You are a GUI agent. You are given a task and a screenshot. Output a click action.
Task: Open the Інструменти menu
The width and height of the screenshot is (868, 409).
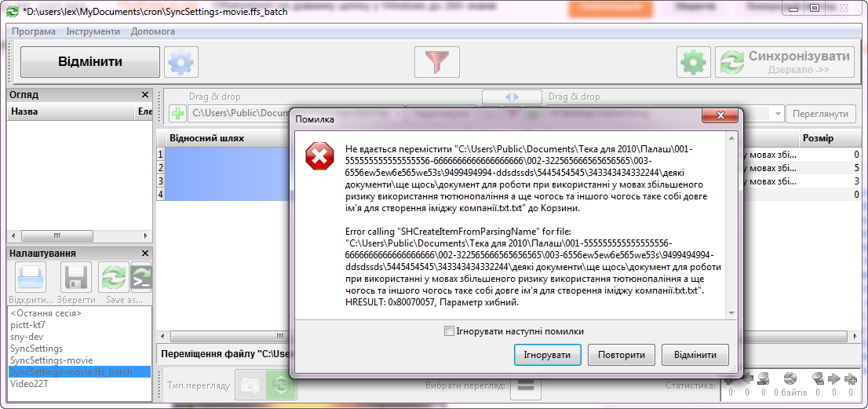pos(93,31)
